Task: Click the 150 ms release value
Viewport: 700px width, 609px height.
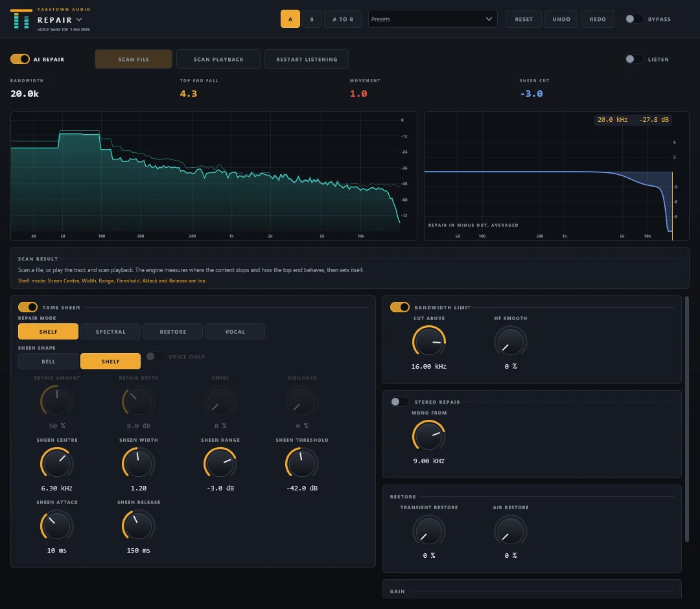Action: click(x=139, y=551)
